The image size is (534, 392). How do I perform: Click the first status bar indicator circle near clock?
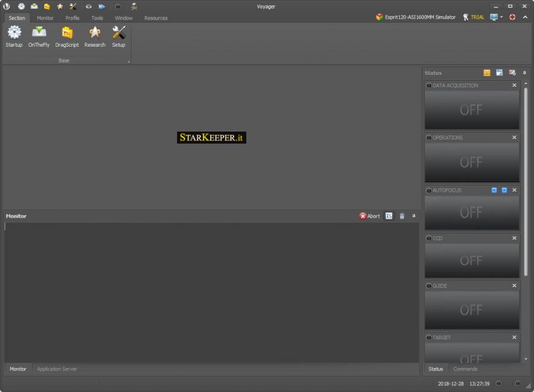pyautogui.click(x=498, y=383)
